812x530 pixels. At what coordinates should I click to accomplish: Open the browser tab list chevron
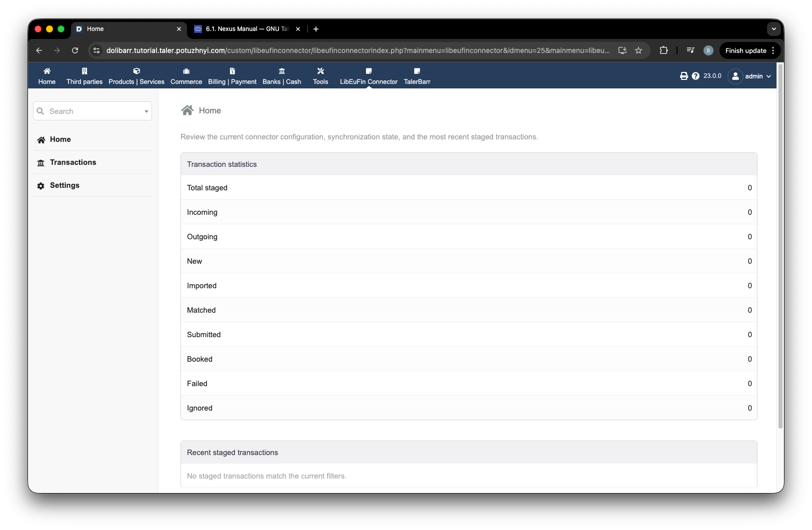(x=773, y=29)
